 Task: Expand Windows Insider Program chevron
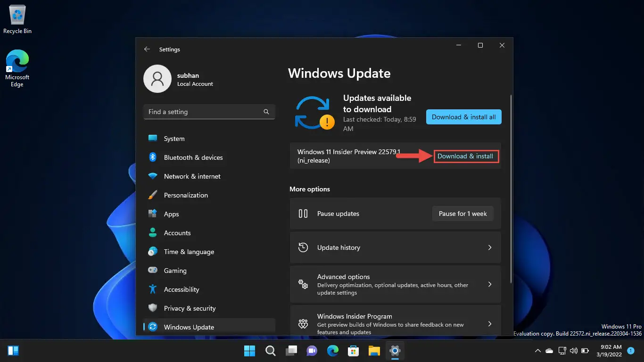(x=490, y=324)
